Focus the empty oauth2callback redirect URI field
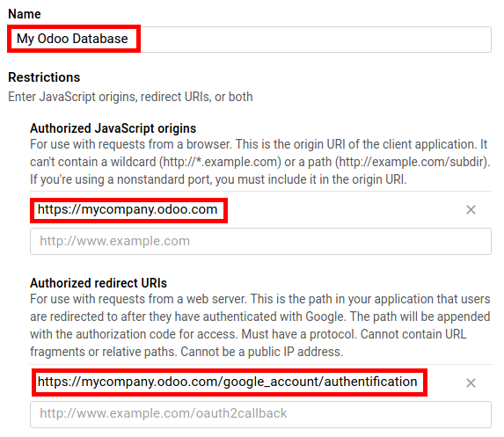 (x=260, y=414)
